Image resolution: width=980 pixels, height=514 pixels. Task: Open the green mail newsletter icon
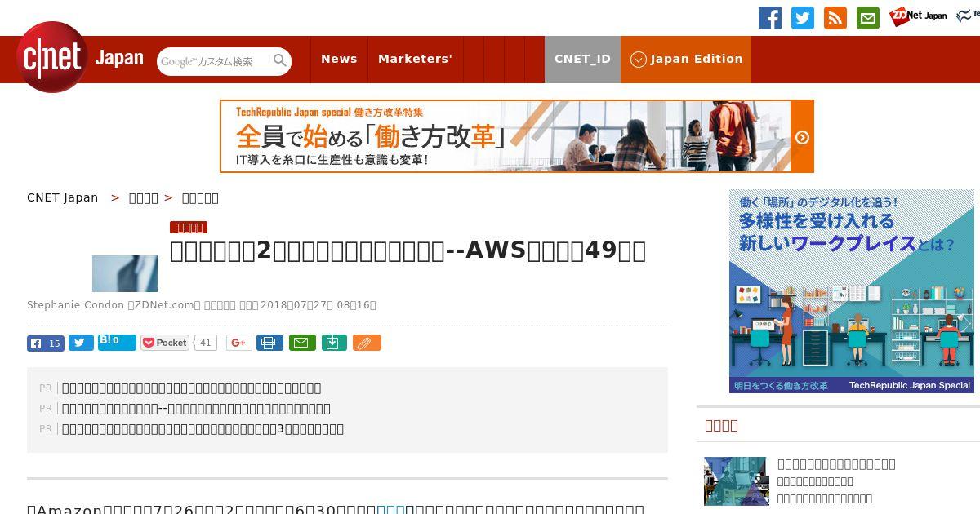click(868, 18)
